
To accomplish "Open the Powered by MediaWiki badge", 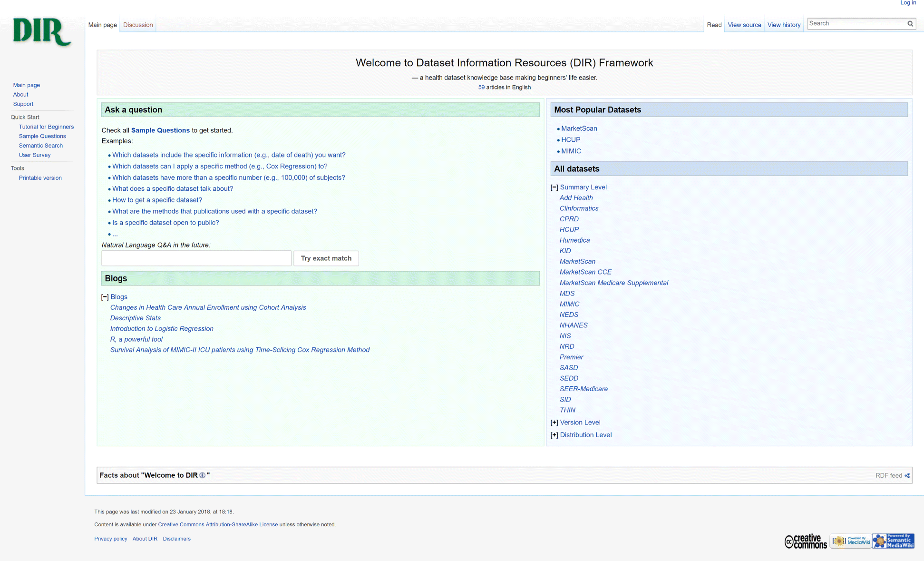I will 851,541.
